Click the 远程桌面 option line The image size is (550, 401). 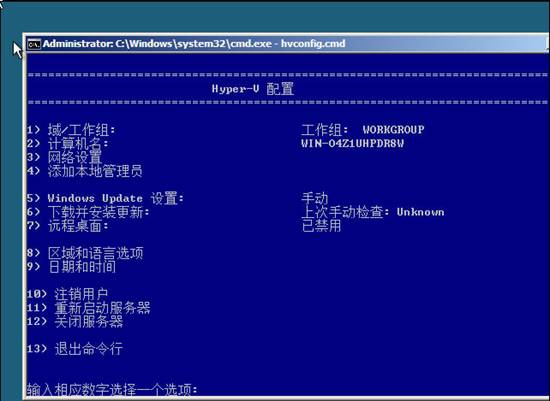pyautogui.click(x=68, y=226)
